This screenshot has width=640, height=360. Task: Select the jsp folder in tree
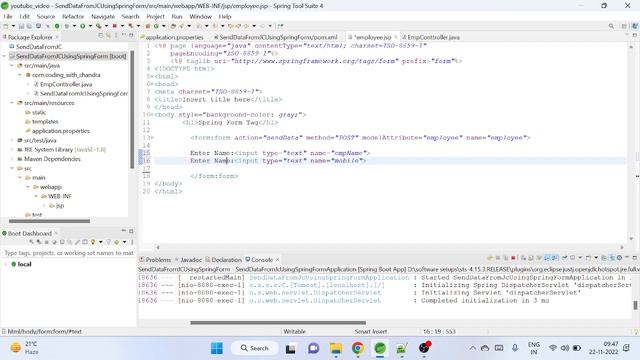pos(60,206)
